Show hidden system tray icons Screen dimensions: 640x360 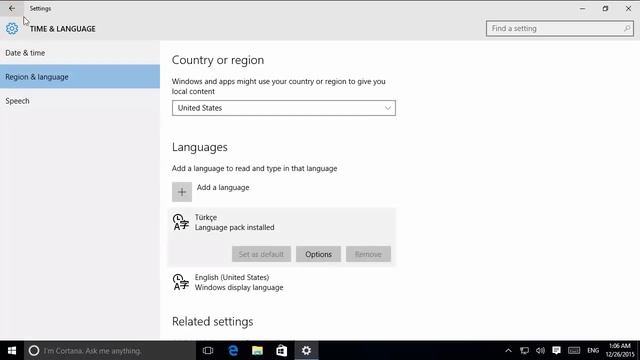pos(508,351)
